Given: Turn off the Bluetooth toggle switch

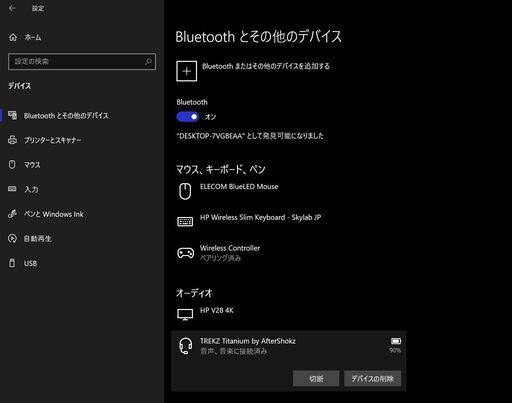Looking at the screenshot, I should pyautogui.click(x=187, y=117).
